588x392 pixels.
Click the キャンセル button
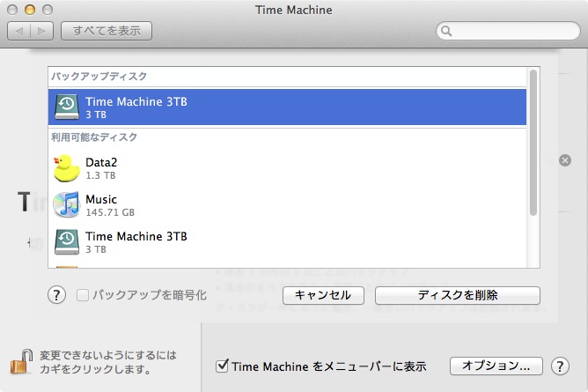coord(323,295)
